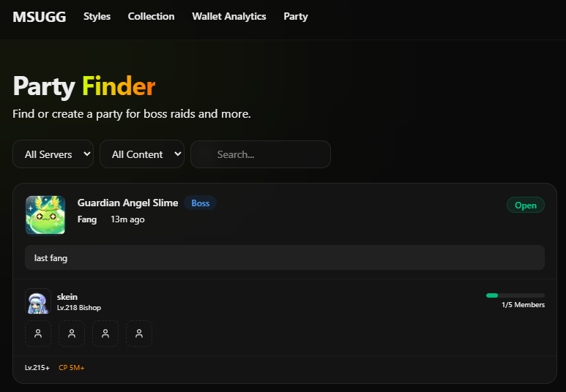Click the 'Lv.215+' requirement

[37, 367]
